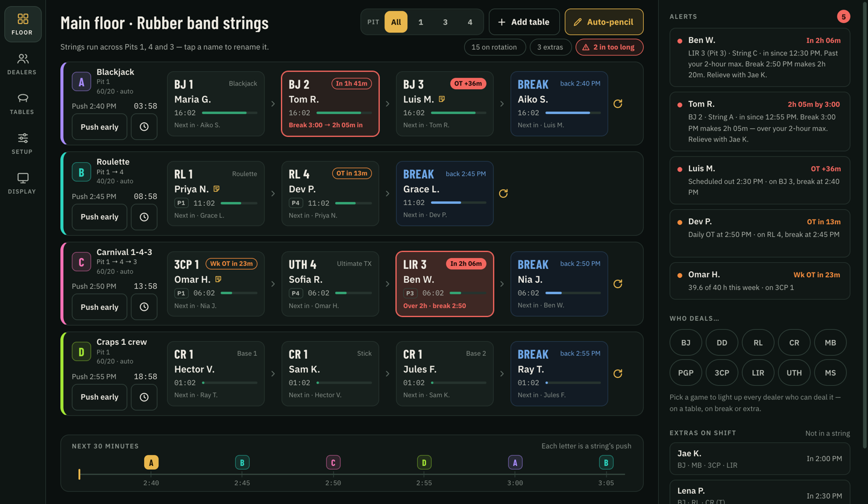
Task: Open the Display sidebar section
Action: click(x=22, y=183)
